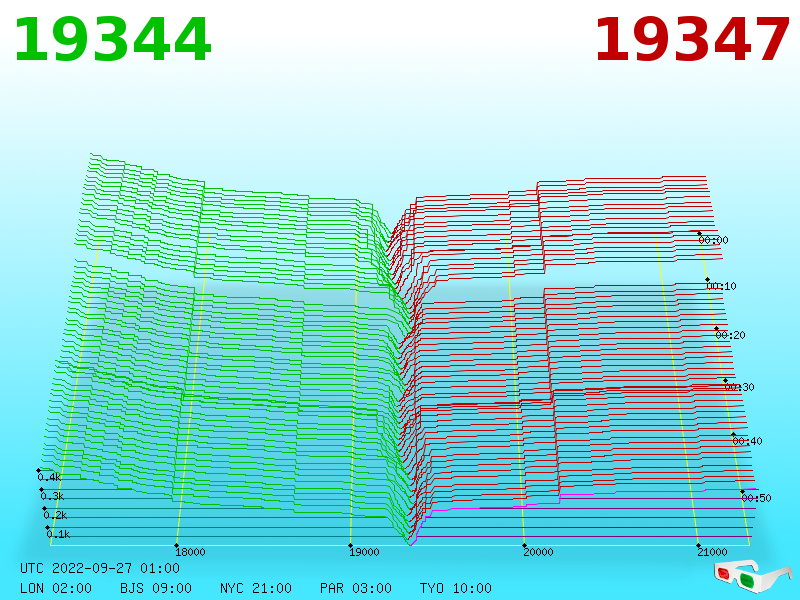Click the red ask price 19347

coord(692,40)
